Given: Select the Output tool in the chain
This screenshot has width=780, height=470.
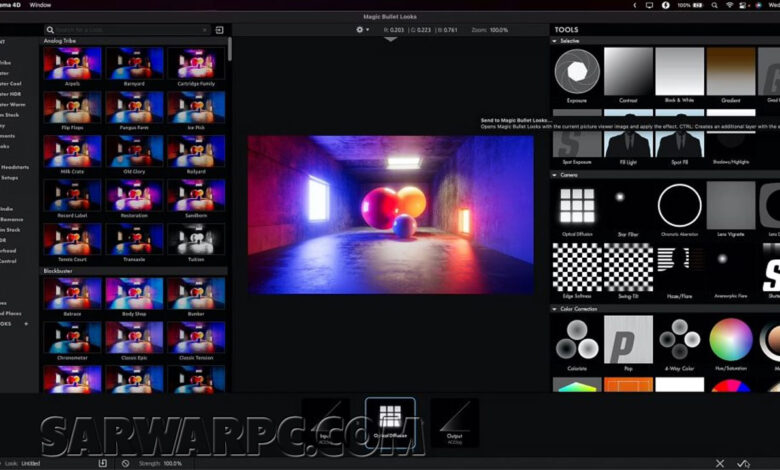Looking at the screenshot, I should (455, 423).
